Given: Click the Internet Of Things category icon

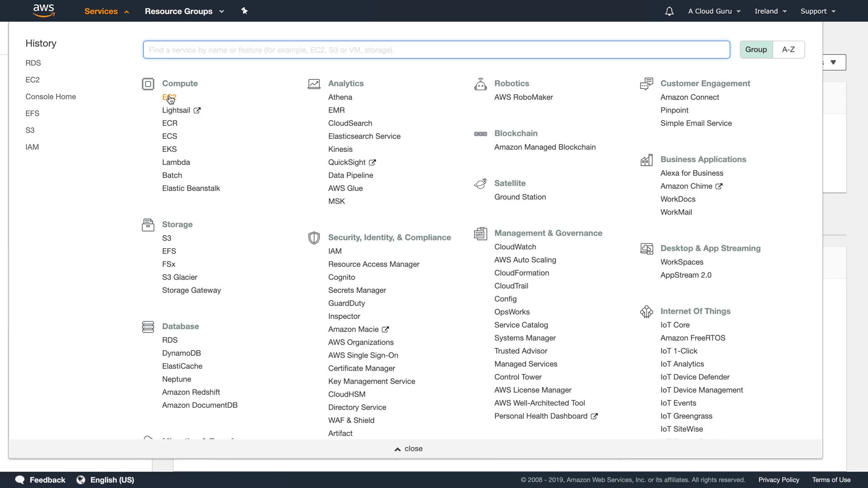Looking at the screenshot, I should pyautogui.click(x=646, y=312).
